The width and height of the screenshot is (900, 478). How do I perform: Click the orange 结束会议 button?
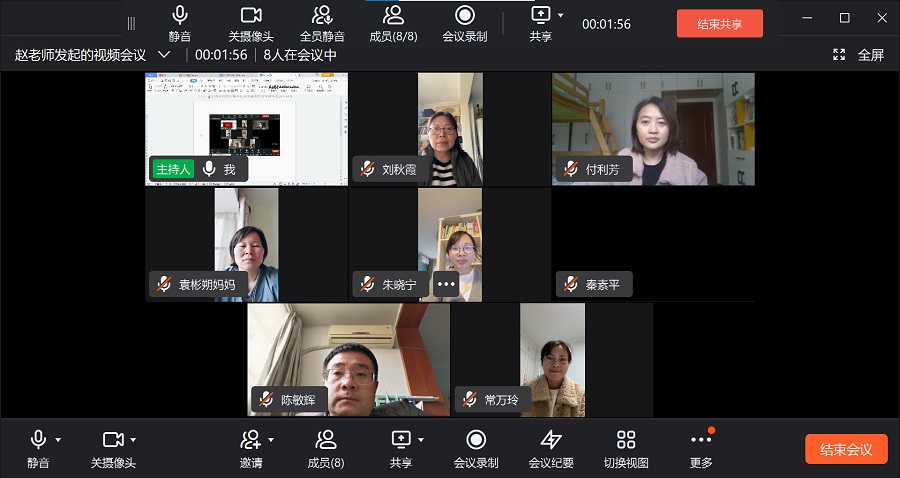click(x=846, y=449)
